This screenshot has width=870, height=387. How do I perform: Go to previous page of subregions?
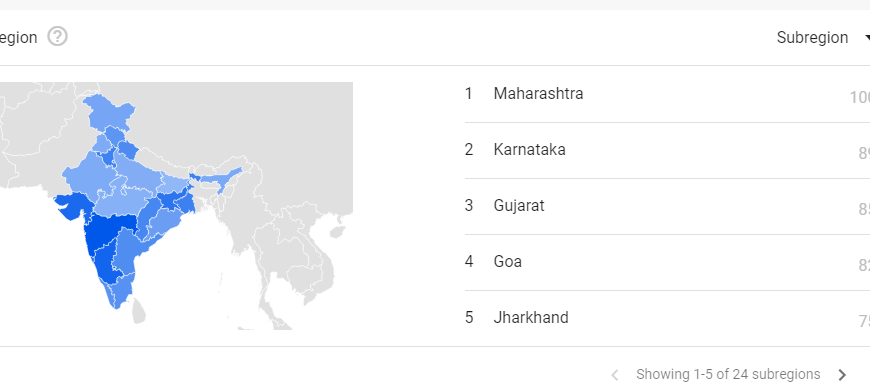coord(615,375)
